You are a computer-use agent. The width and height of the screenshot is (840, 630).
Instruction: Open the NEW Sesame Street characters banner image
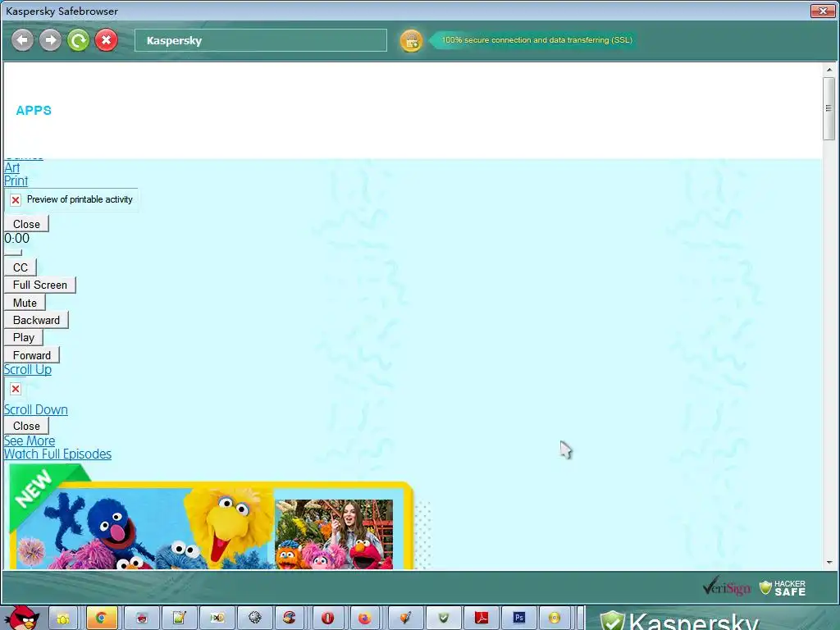pos(212,517)
